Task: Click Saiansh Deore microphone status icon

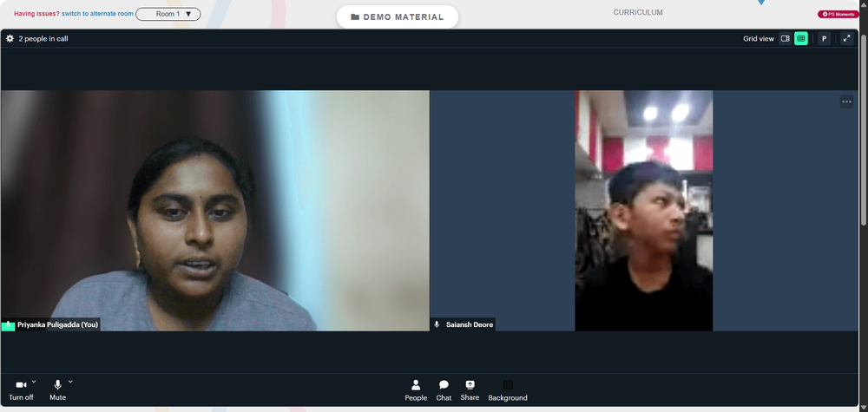Action: (437, 324)
